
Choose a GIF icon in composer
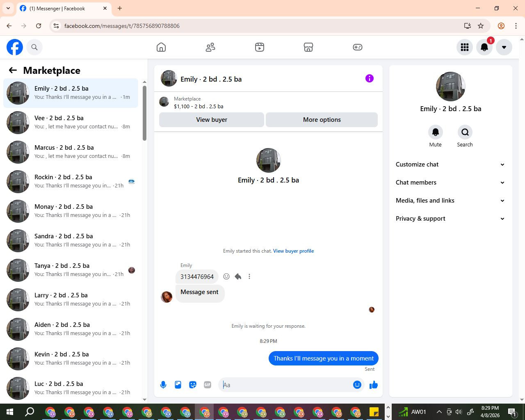pyautogui.click(x=208, y=385)
